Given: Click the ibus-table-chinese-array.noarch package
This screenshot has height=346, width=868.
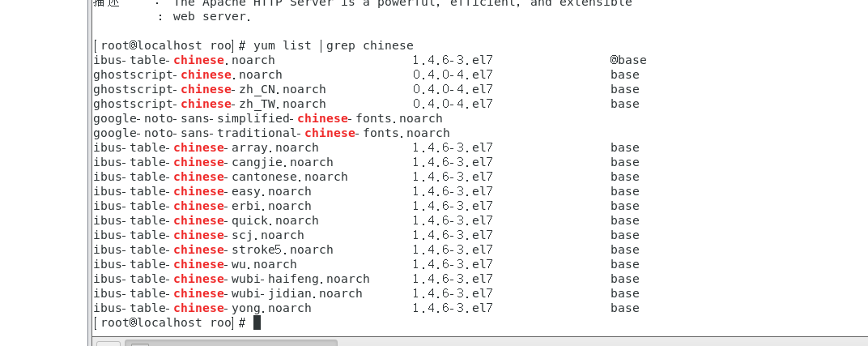Looking at the screenshot, I should (206, 147).
